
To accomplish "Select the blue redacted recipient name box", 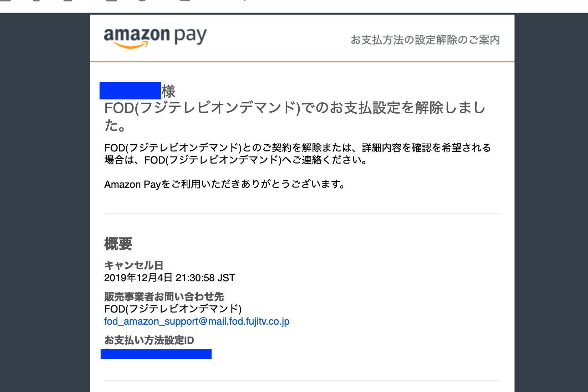I will pyautogui.click(x=130, y=91).
